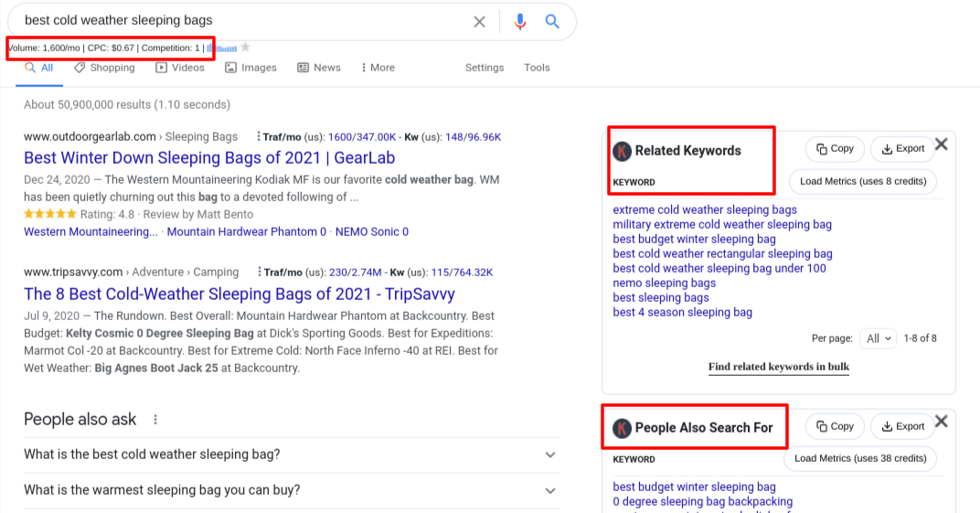Open search Tools
Image resolution: width=980 pixels, height=513 pixels.
pos(537,68)
